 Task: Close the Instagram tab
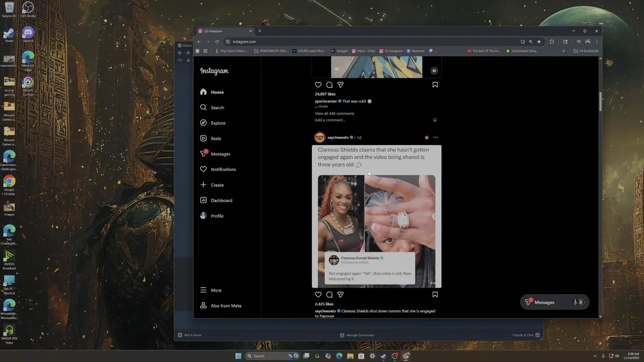251,31
